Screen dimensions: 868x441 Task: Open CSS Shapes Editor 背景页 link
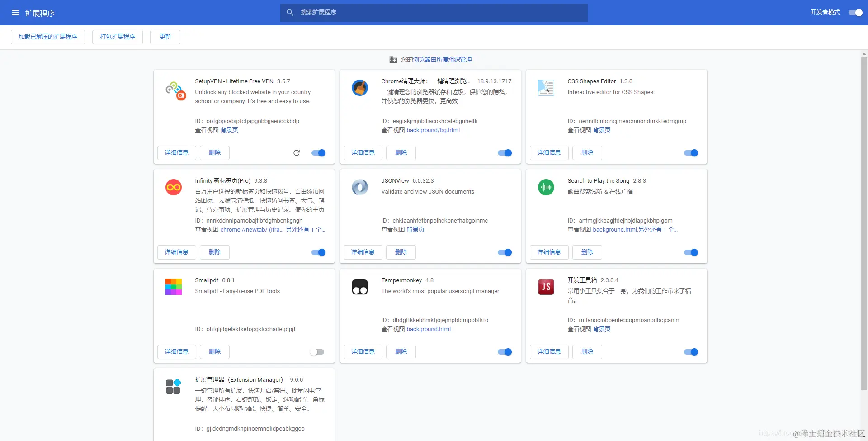pyautogui.click(x=602, y=130)
